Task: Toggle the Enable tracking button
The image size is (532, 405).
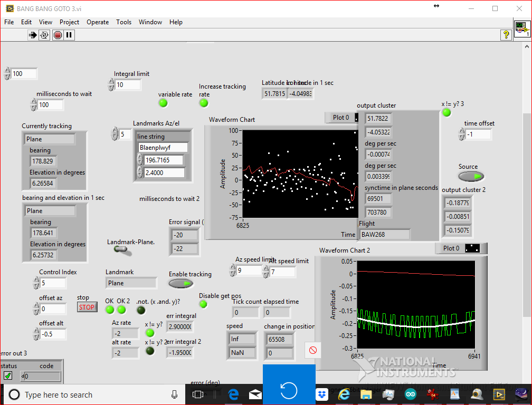Action: point(181,284)
